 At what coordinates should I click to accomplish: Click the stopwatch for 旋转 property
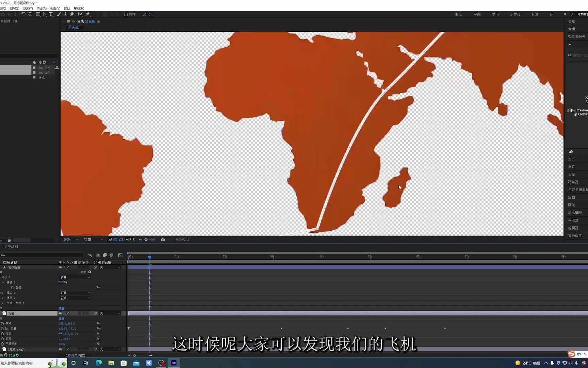pos(2,339)
